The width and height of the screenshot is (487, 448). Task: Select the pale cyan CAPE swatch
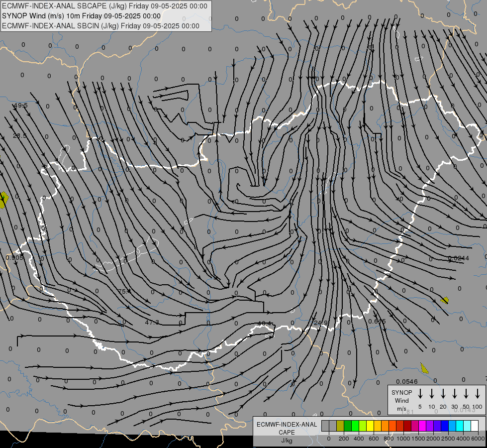[x=467, y=426]
